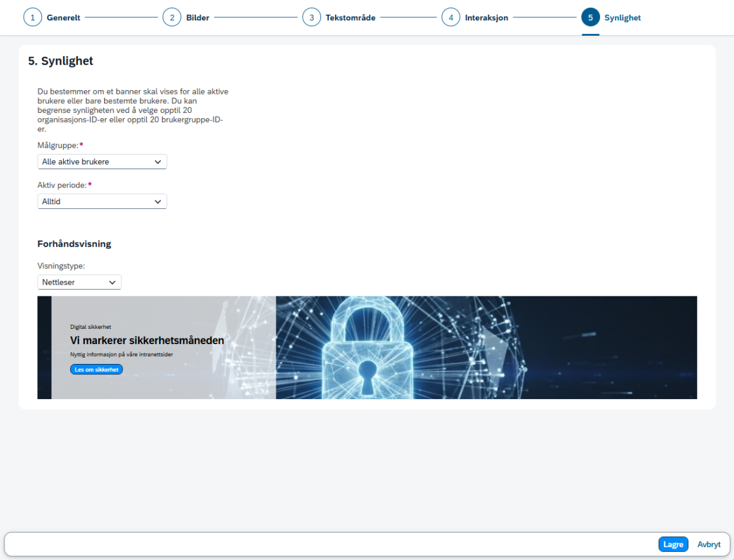Click the Lagre button
Image resolution: width=734 pixels, height=560 pixels.
(673, 544)
